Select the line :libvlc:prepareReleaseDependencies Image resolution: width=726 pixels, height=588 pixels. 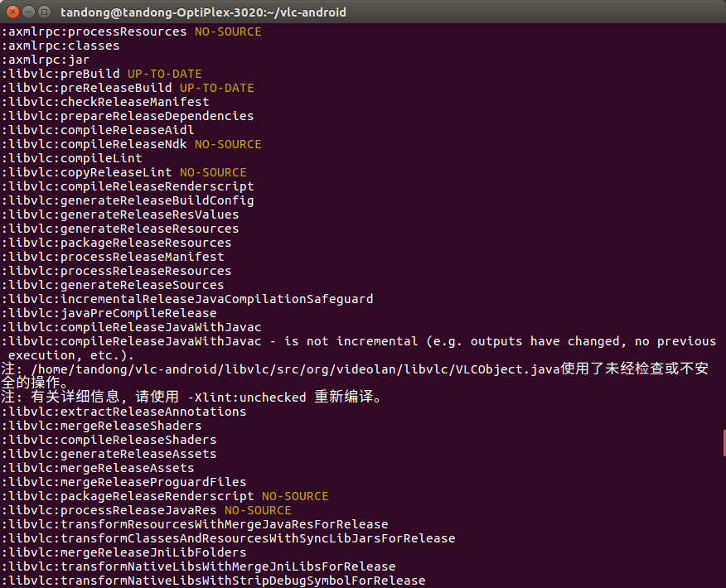128,116
